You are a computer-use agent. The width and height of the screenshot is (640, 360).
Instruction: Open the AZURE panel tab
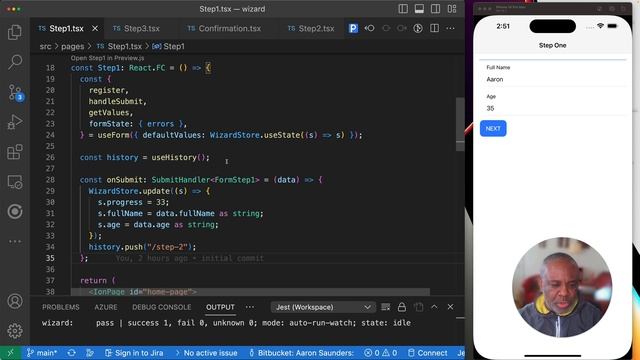[106, 307]
